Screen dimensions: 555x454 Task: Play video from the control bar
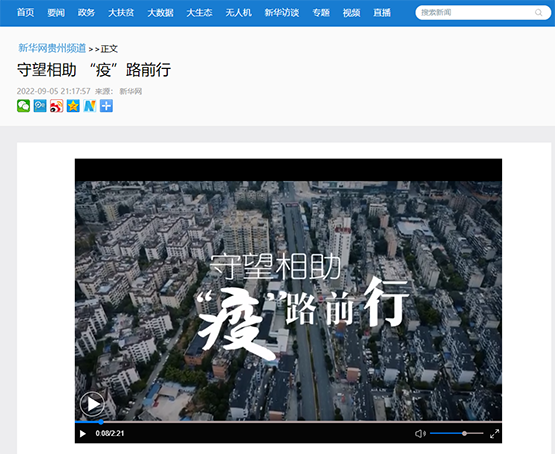pyautogui.click(x=83, y=433)
